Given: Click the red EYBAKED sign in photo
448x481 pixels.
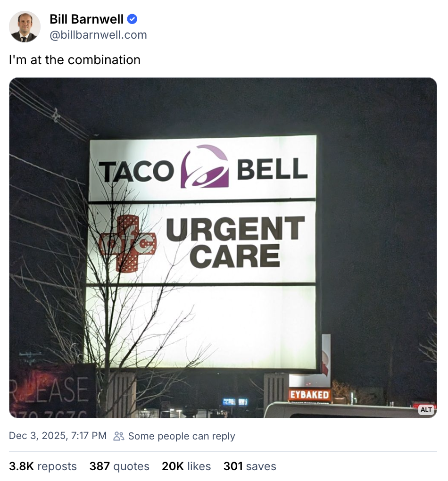Looking at the screenshot, I should pos(310,395).
